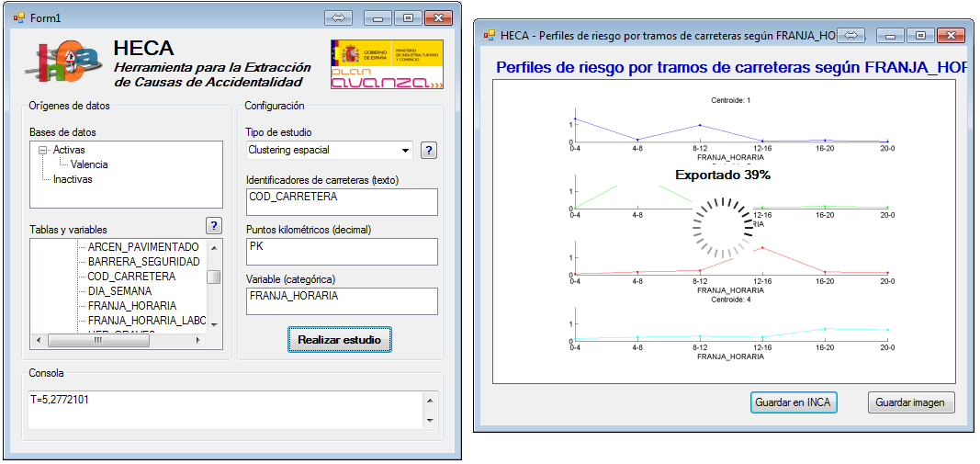Click the Form1 window title bar icon
This screenshot has height=464, width=980.
coord(18,17)
